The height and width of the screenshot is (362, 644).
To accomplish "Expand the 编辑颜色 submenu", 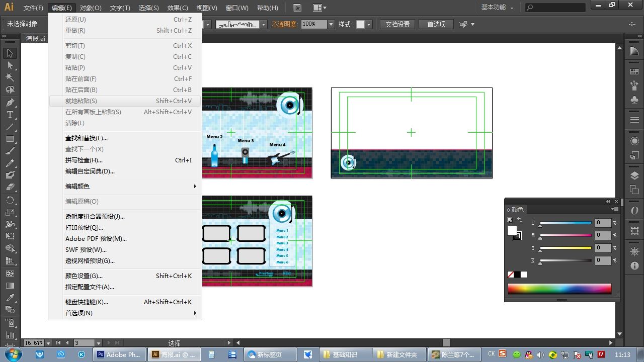I will [125, 187].
